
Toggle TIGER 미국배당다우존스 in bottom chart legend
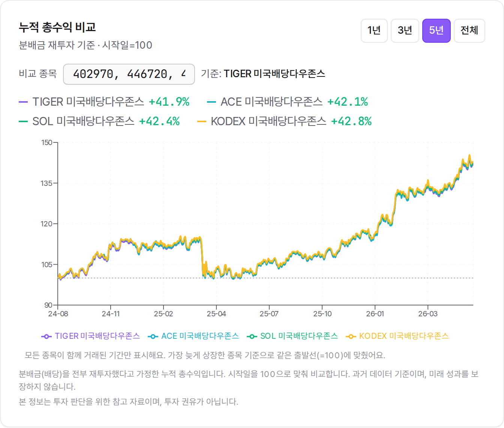pos(90,336)
